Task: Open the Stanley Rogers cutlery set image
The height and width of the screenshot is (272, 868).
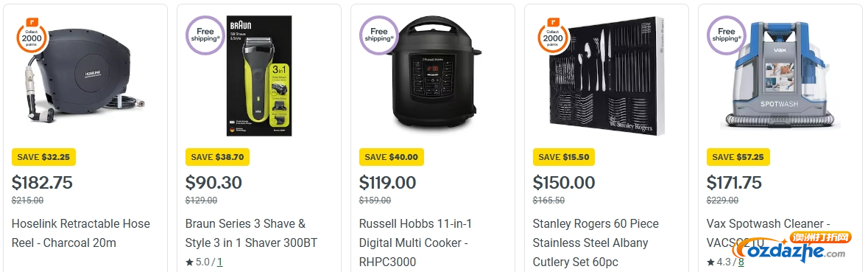Action: [x=607, y=75]
